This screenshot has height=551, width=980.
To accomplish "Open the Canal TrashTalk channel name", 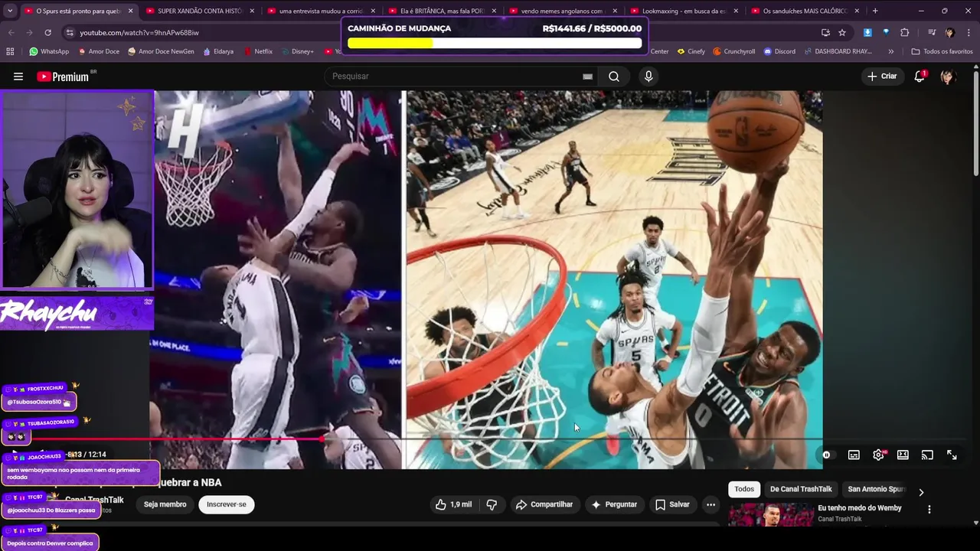I will coord(94,500).
